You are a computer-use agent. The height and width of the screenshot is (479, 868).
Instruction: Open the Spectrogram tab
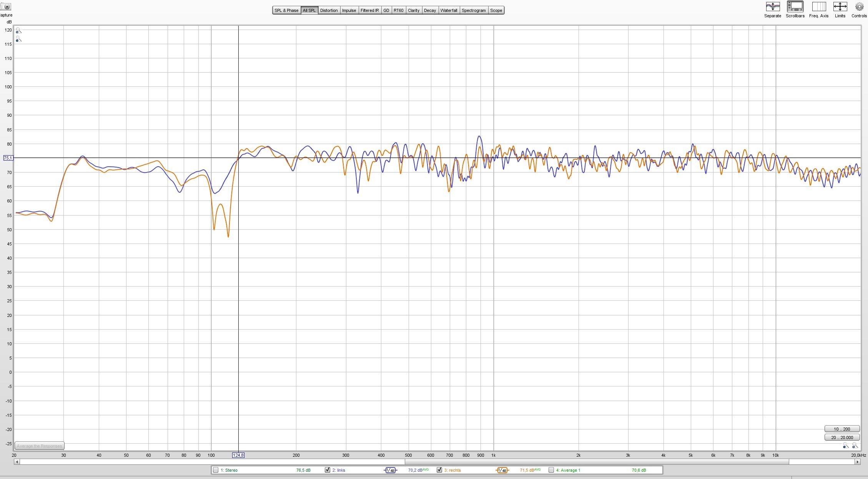[x=474, y=10]
